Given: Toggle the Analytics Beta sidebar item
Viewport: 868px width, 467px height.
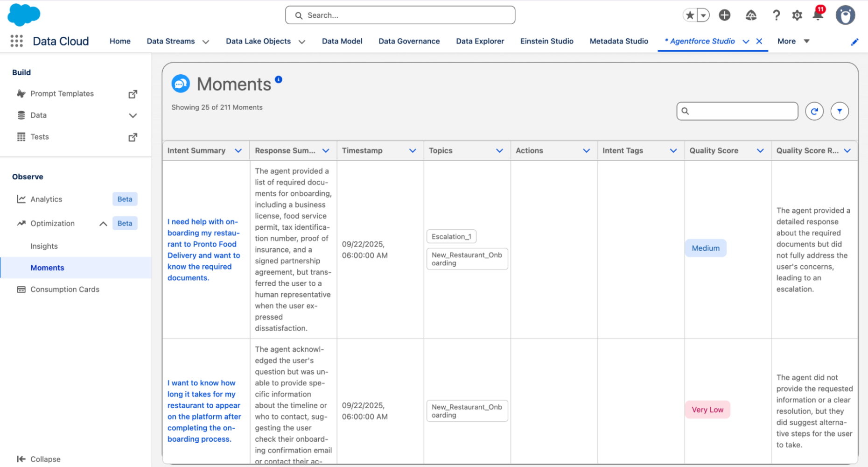Looking at the screenshot, I should (46, 199).
